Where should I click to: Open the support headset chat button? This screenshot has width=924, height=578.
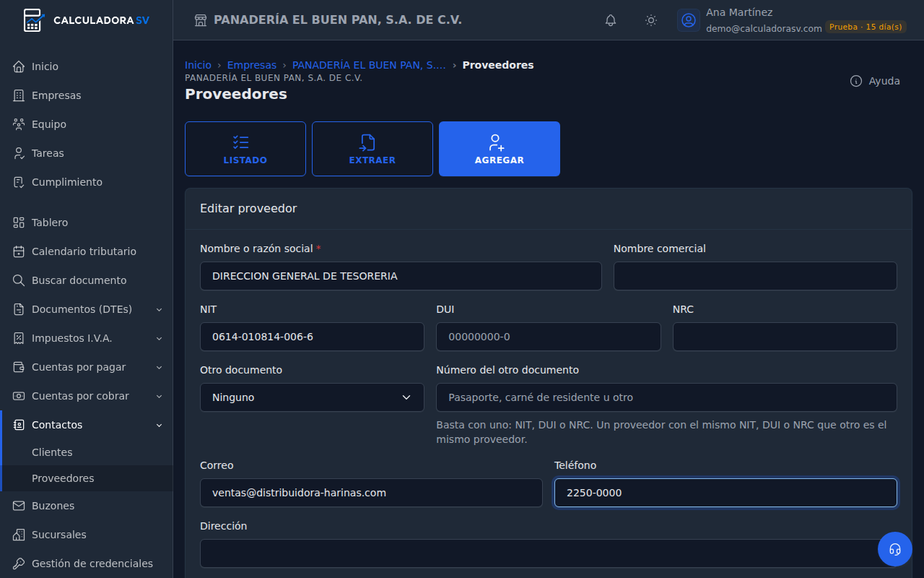(895, 549)
